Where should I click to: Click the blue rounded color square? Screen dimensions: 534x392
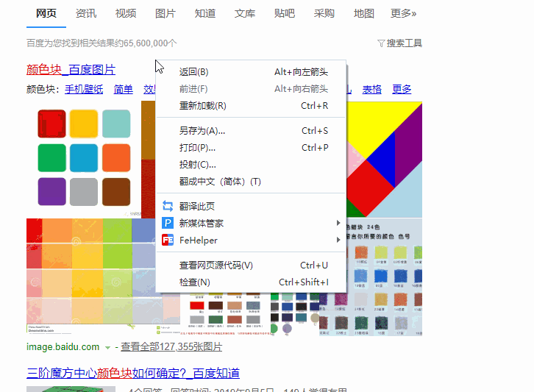tap(84, 157)
